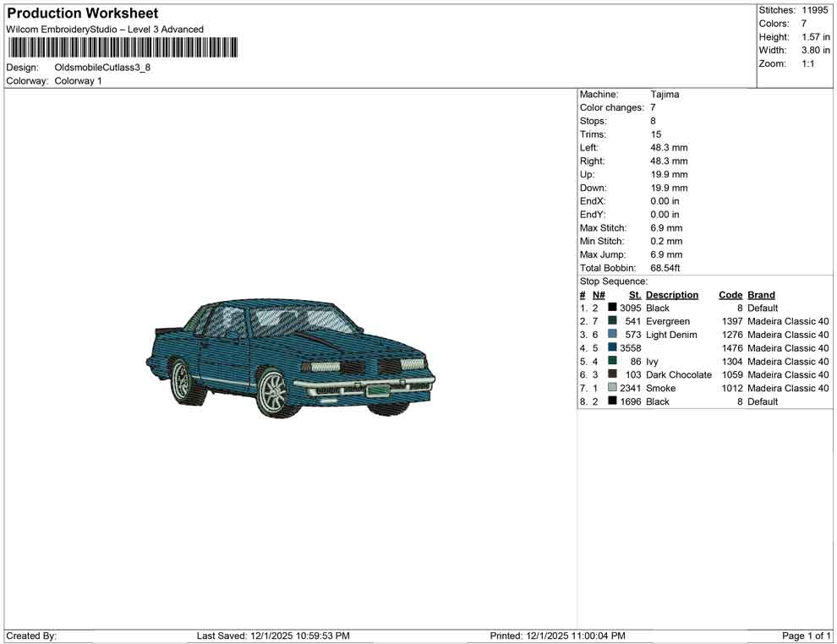Click the Brand column header
837x644 pixels.
pyautogui.click(x=761, y=295)
